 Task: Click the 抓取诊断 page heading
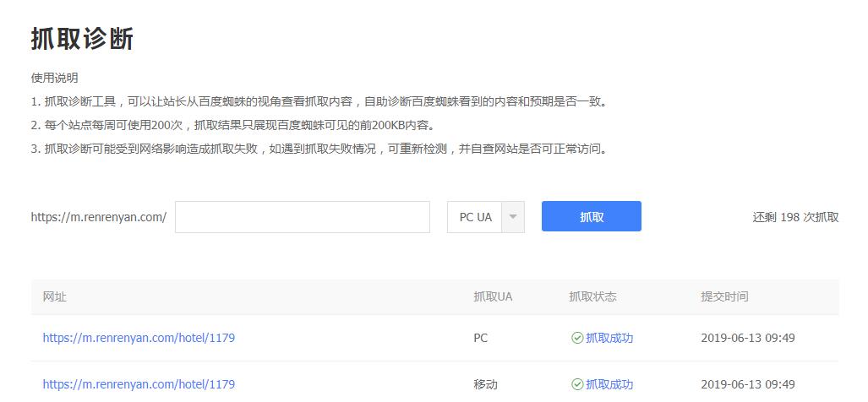[82, 40]
